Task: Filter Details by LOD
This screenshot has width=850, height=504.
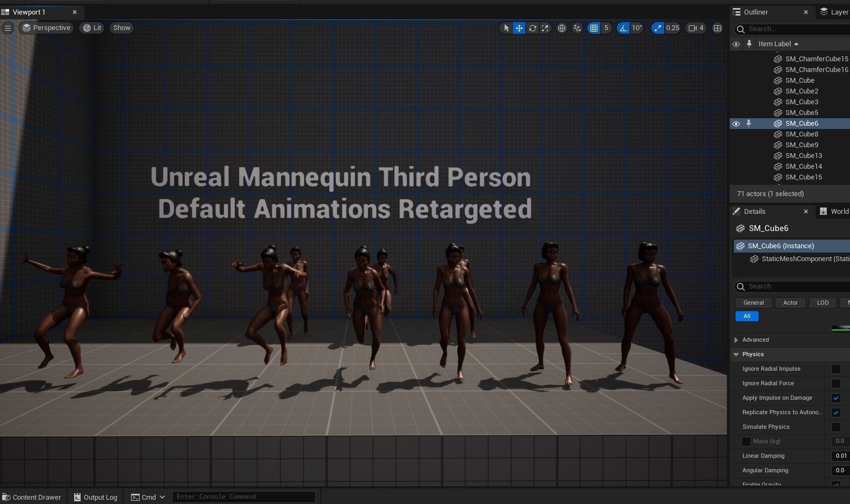Action: (823, 303)
